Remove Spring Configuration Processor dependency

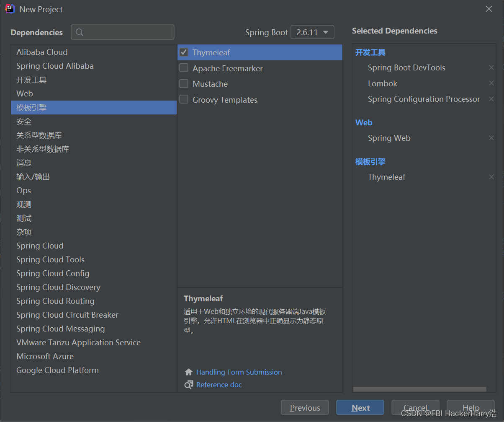pyautogui.click(x=491, y=99)
